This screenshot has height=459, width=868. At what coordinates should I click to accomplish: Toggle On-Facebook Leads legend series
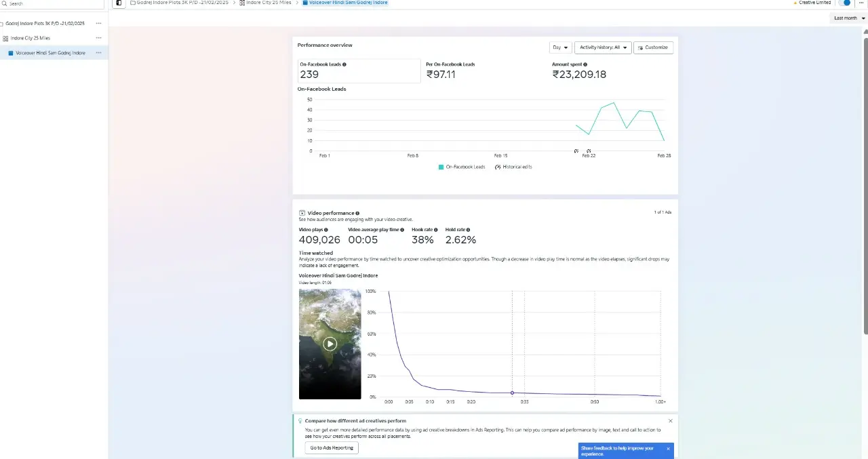(x=462, y=167)
